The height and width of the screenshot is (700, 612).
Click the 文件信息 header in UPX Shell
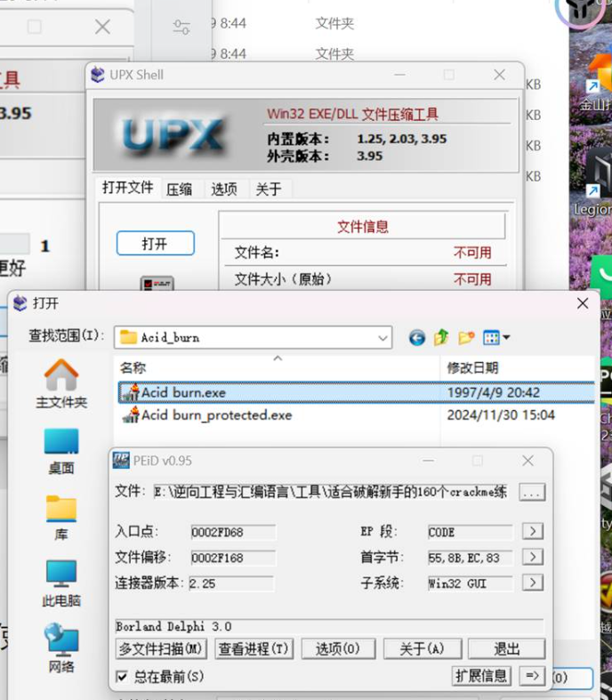[362, 227]
